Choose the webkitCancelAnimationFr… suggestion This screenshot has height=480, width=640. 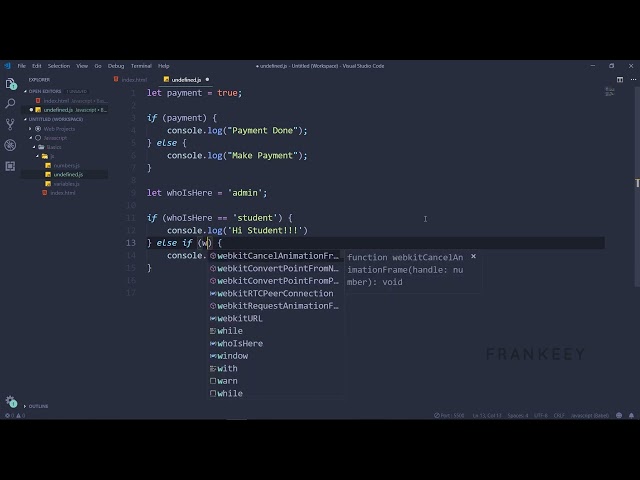point(275,256)
